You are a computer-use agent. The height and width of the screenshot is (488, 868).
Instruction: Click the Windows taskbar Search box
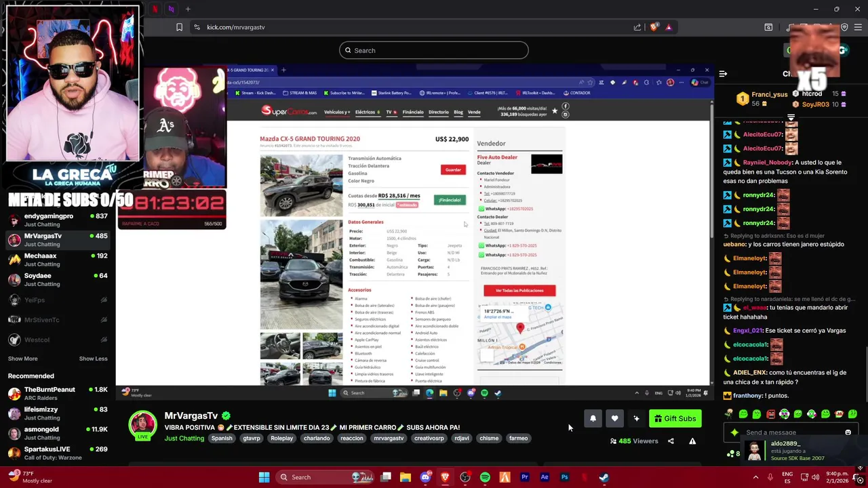pyautogui.click(x=325, y=477)
